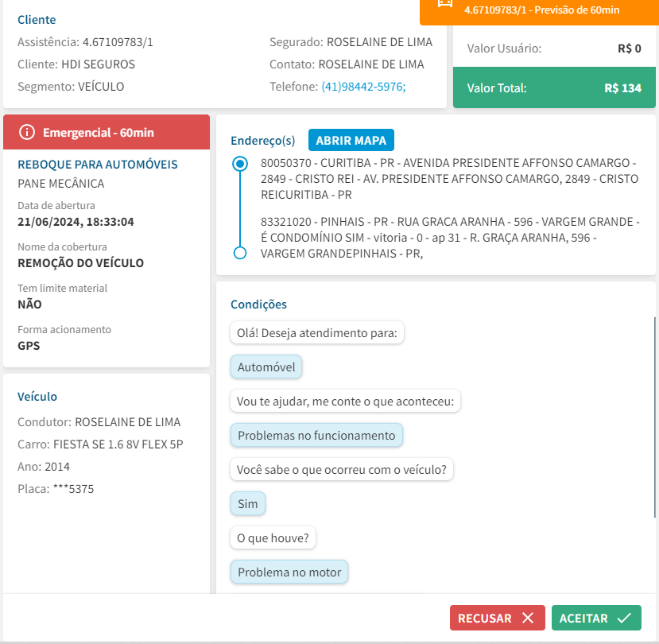
Task: Click the Cliente section heading
Action: pyautogui.click(x=37, y=20)
